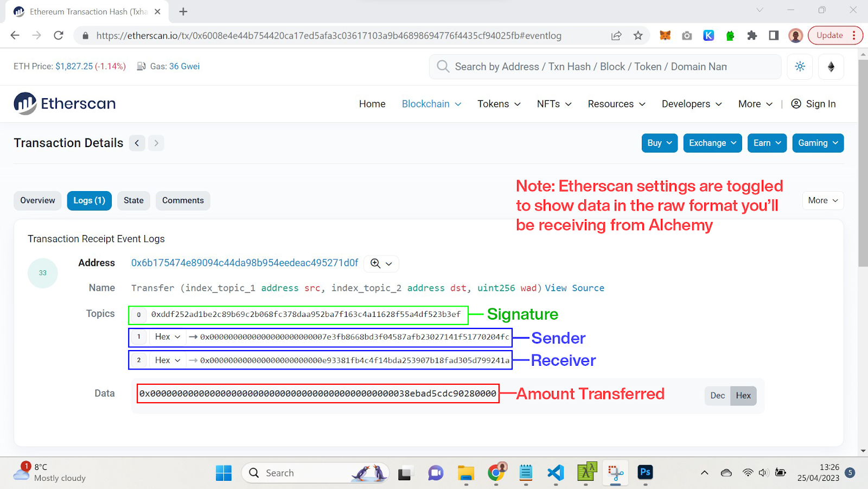Click the Windows taskbar Search box
Screen dimensions: 868x489
click(315, 473)
